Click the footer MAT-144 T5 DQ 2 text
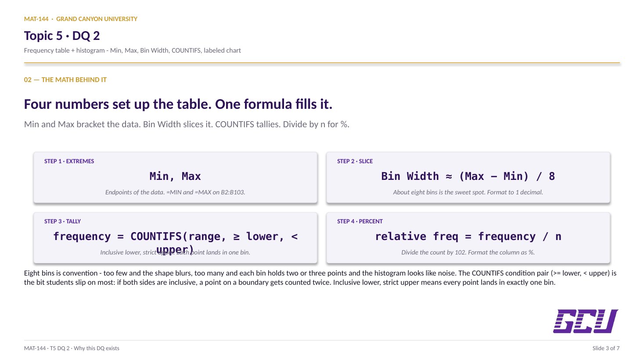Screen dimensions: 644x362 click(72, 348)
